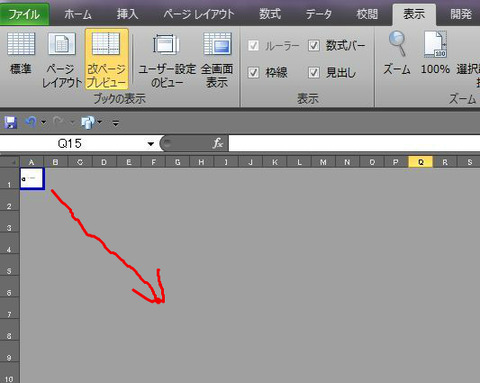The width and height of the screenshot is (480, 383).
Task: Switch to Normal (標準) view
Action: (x=21, y=53)
